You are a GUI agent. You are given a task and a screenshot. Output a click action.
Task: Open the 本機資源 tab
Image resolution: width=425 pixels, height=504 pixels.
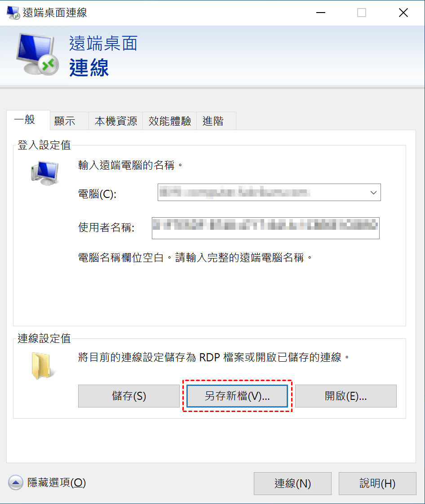coord(116,121)
